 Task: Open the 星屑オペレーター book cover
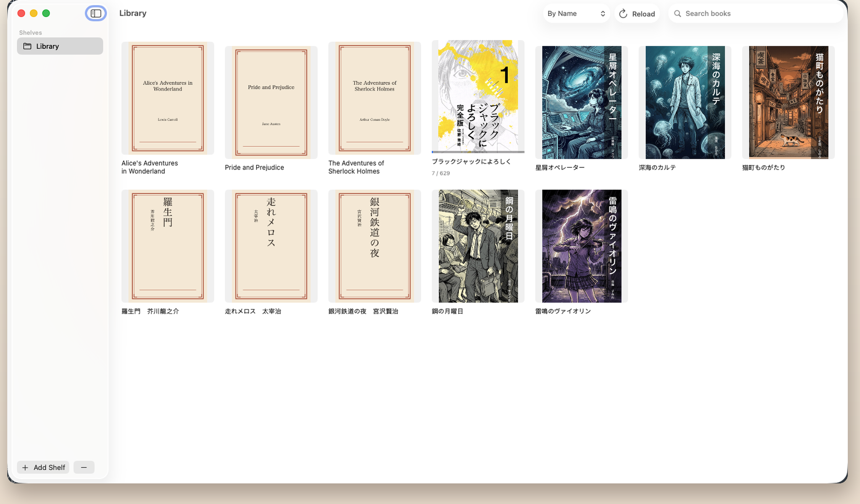[x=582, y=102]
